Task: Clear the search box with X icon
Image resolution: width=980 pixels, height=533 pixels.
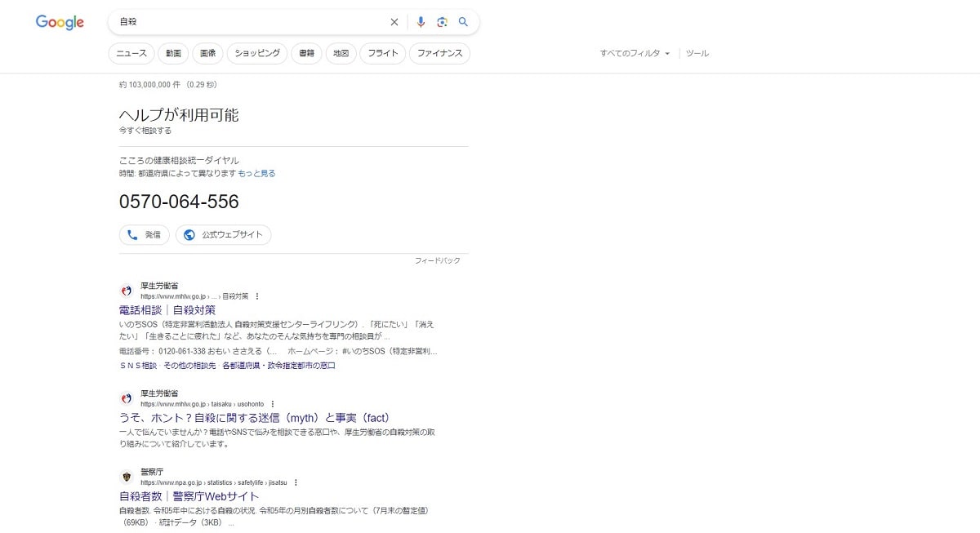Action: tap(394, 22)
